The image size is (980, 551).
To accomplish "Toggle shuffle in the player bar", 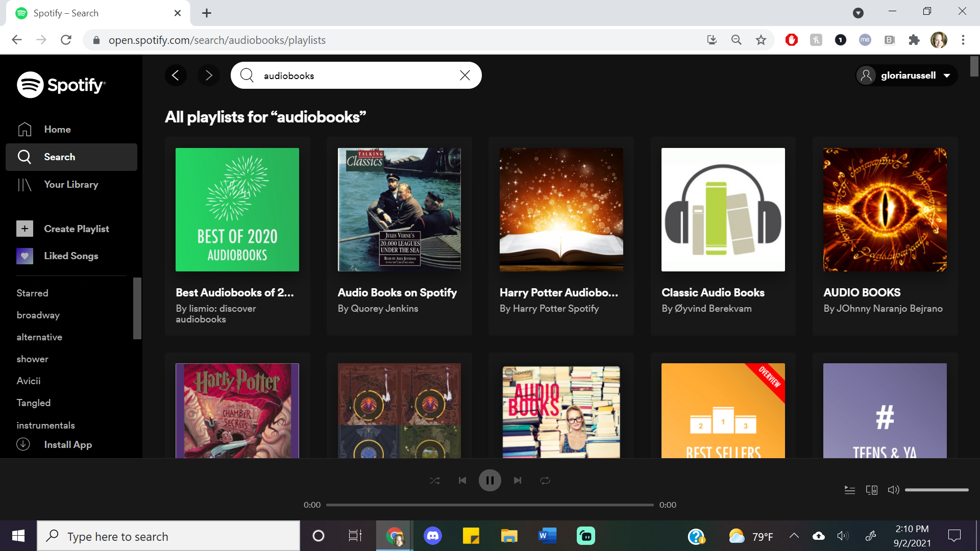I will pos(434,481).
